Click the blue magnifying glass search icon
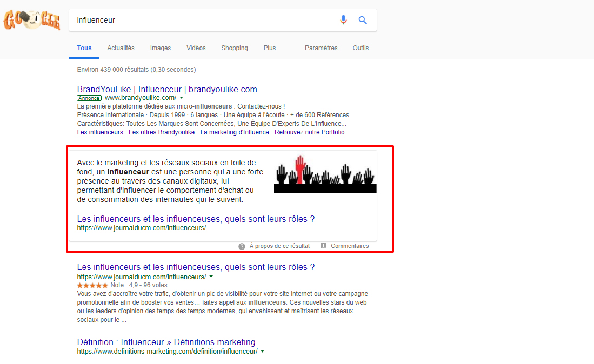Viewport: 594px width, 364px height. click(x=363, y=20)
